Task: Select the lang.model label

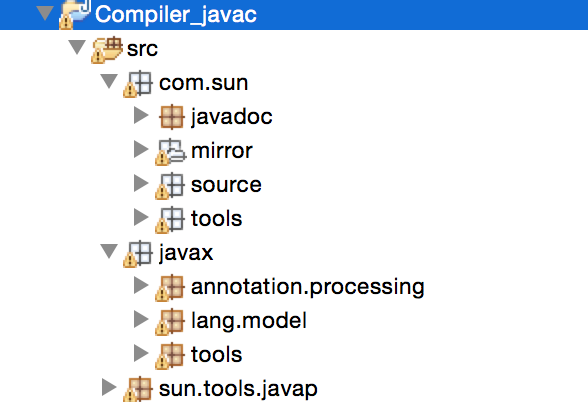Action: 249,321
